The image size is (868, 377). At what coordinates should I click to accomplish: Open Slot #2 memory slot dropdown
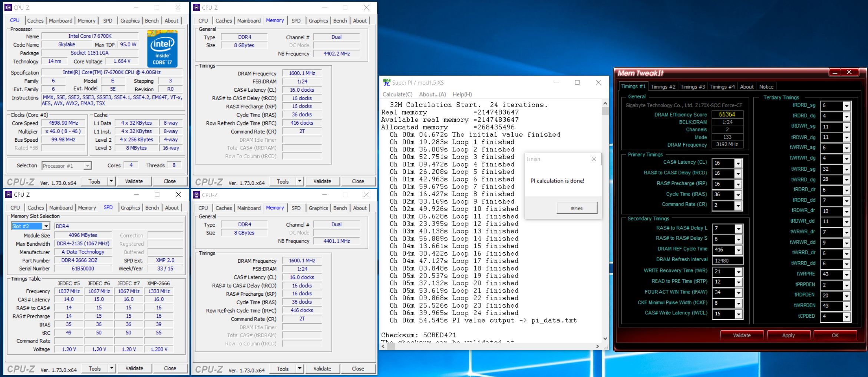(x=46, y=226)
